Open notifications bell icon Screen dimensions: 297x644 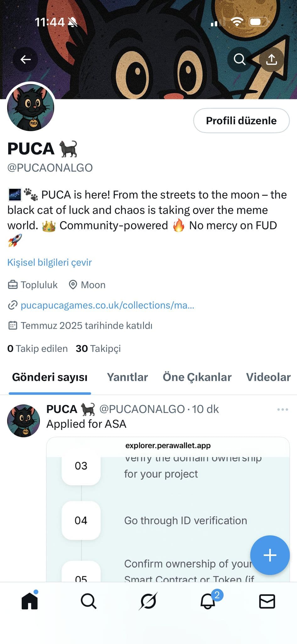(x=208, y=601)
